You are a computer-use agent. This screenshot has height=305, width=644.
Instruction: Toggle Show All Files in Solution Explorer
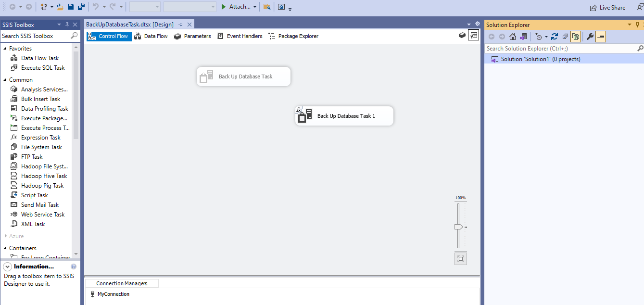pos(576,37)
